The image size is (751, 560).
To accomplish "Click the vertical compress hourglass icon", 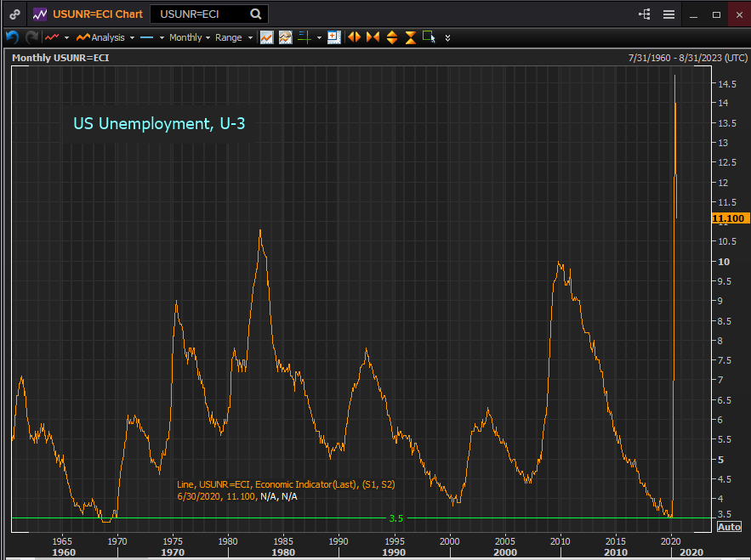I will tap(411, 37).
